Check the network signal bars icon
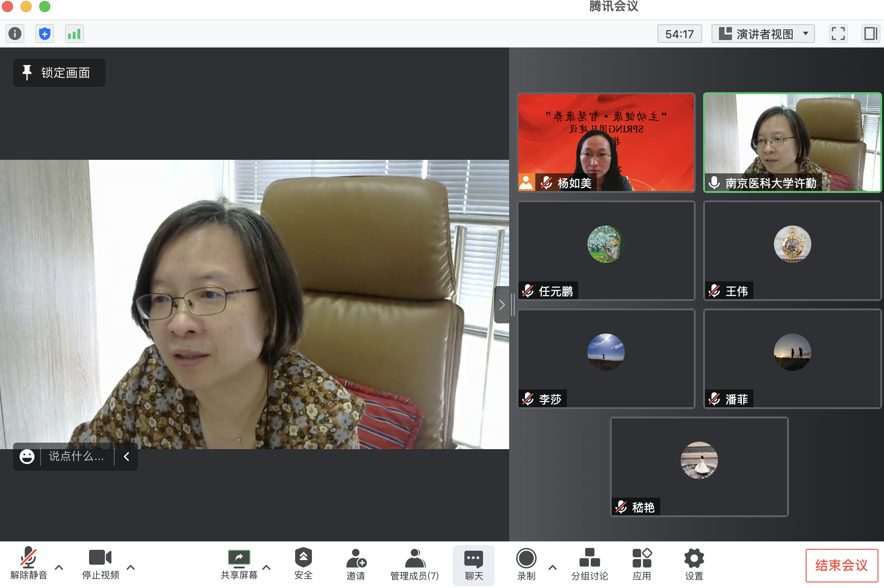Viewport: 884px width, 588px height. coord(74,34)
